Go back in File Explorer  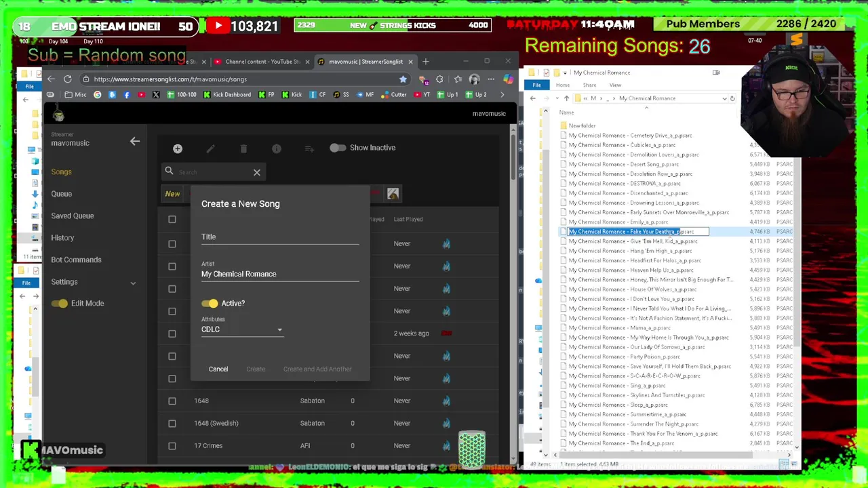point(532,98)
